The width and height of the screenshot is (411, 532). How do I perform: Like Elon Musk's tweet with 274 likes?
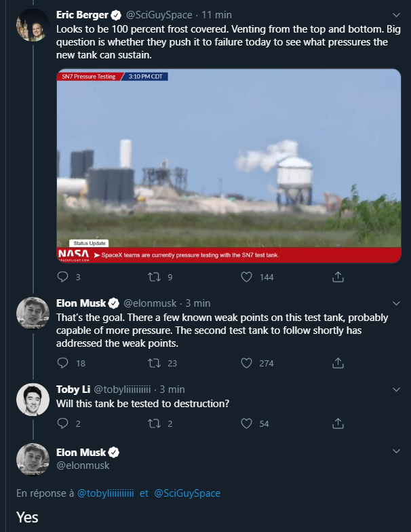[x=248, y=363]
